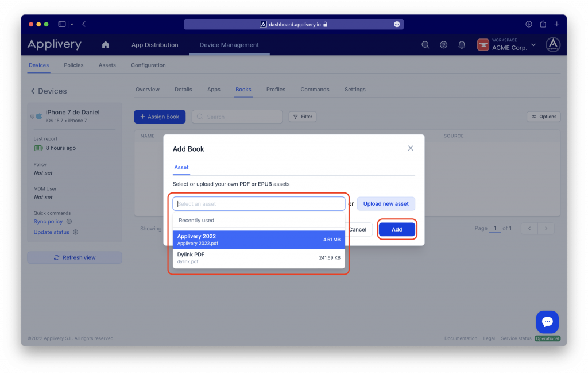This screenshot has width=588, height=374.
Task: Click the Sync policy info icon
Action: [x=69, y=221]
